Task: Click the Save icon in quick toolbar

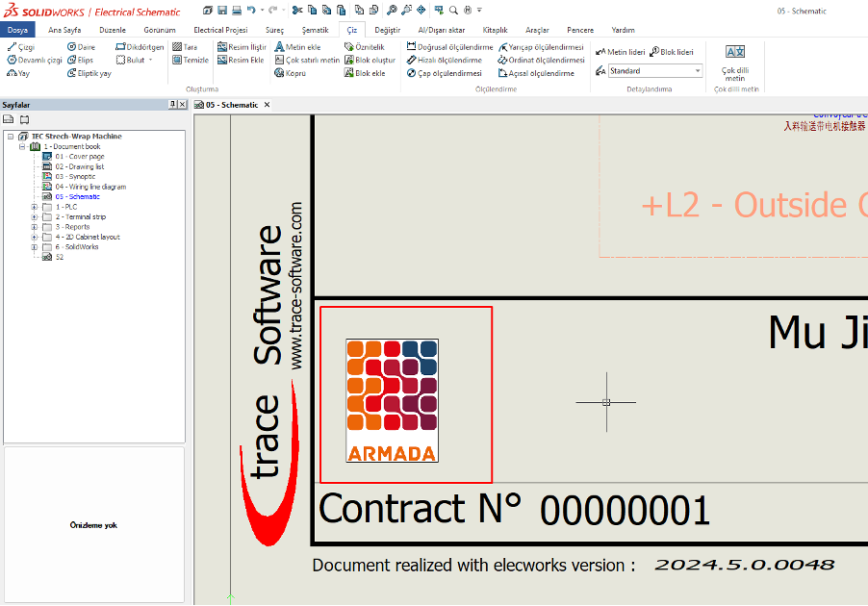Action: [x=222, y=10]
